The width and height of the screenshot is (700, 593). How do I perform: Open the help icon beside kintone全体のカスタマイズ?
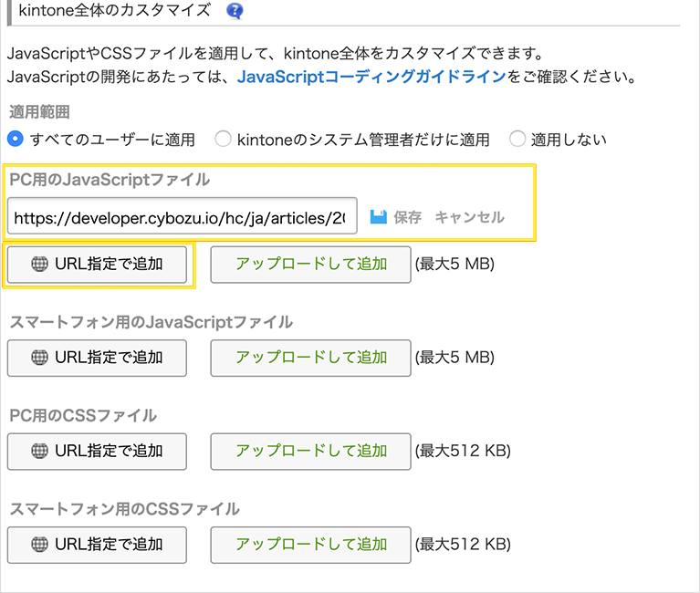click(x=235, y=11)
